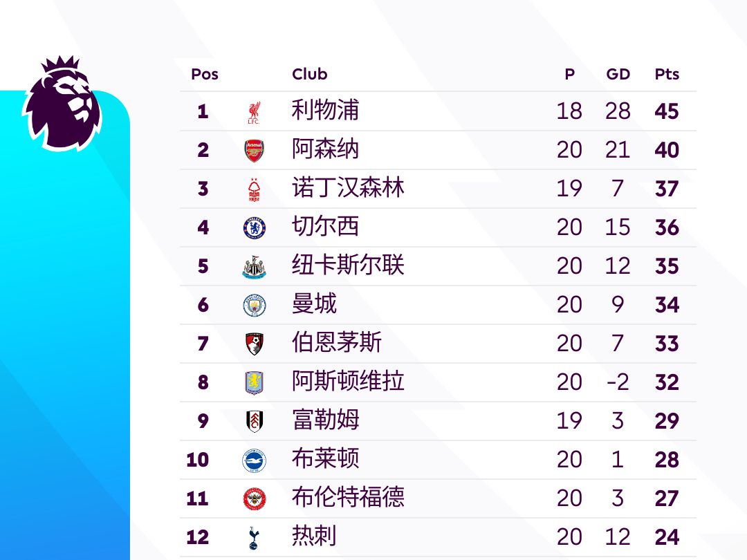Select the Pos column header
Screen dimensions: 747x560
click(204, 75)
